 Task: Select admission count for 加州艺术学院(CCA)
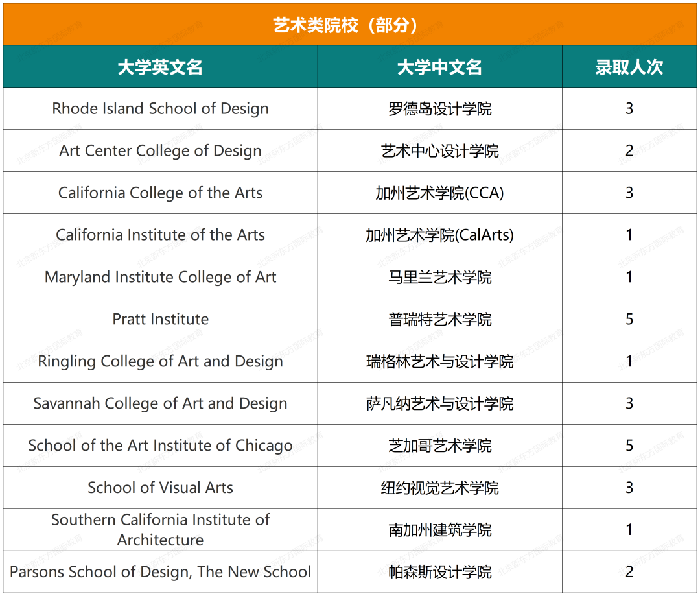629,193
